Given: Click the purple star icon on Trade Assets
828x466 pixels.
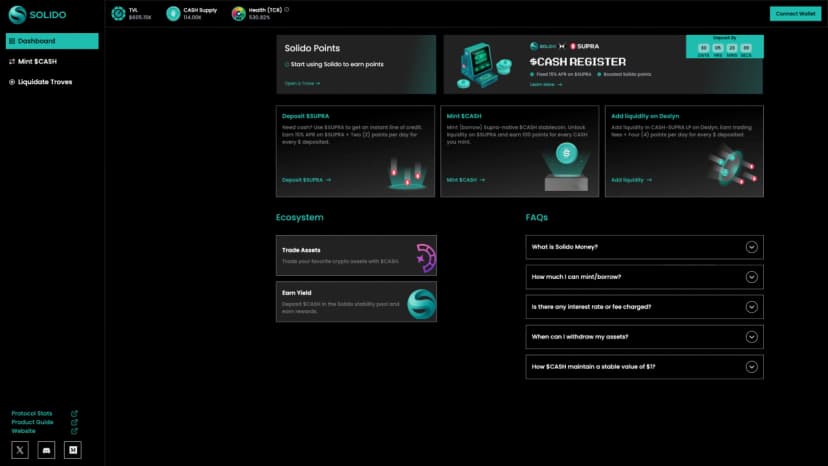Looking at the screenshot, I should (426, 258).
